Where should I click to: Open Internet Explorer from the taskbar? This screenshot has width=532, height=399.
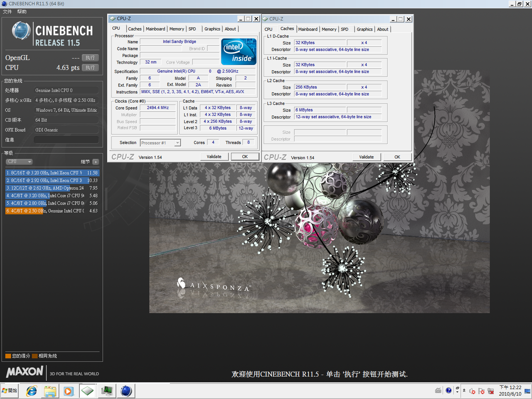pos(32,391)
